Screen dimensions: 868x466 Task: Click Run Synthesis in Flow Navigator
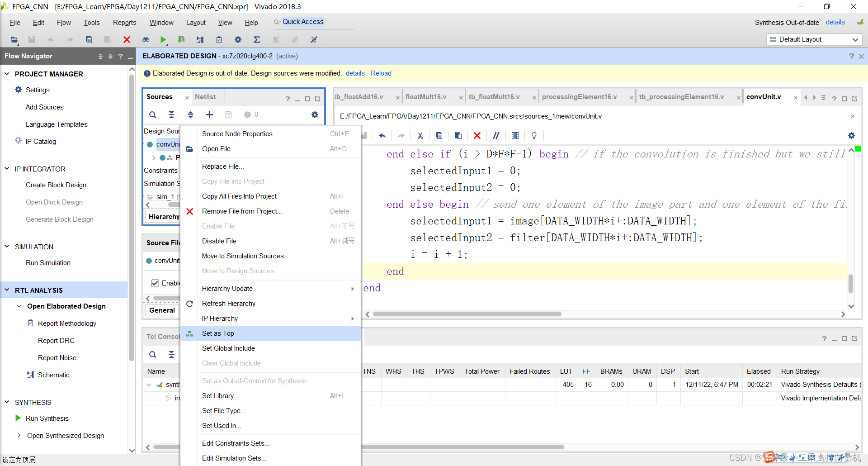(x=47, y=418)
